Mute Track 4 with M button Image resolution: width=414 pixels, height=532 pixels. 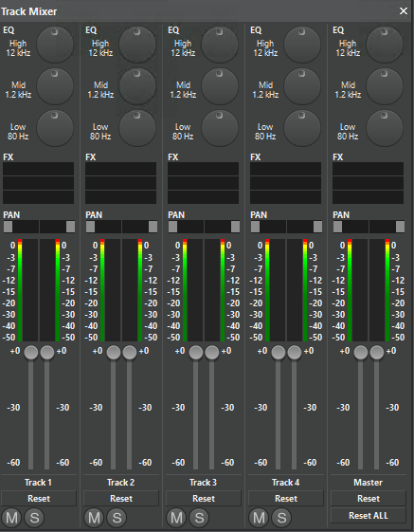point(259,518)
